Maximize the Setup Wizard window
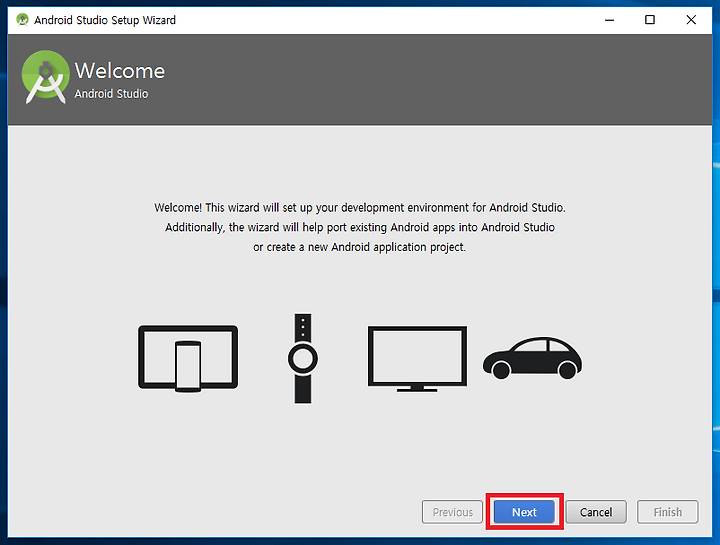 click(x=650, y=20)
